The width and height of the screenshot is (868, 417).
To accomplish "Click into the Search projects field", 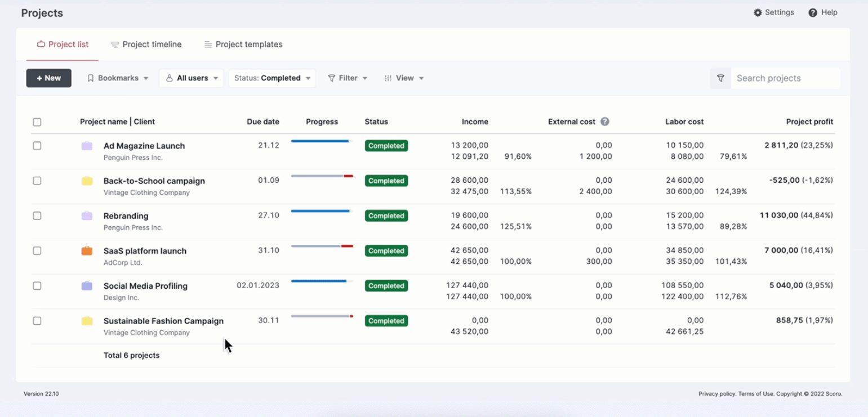I will pos(784,78).
